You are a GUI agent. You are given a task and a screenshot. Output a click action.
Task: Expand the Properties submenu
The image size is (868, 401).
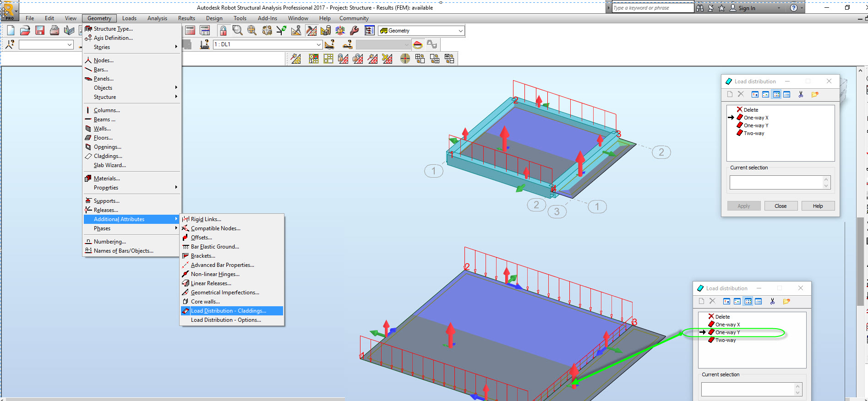pyautogui.click(x=131, y=188)
